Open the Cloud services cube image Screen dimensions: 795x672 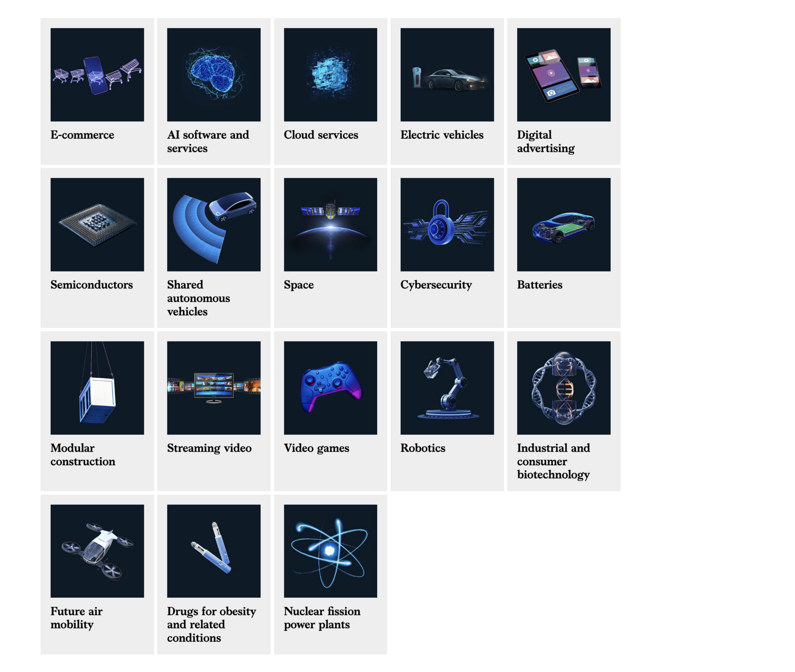330,75
